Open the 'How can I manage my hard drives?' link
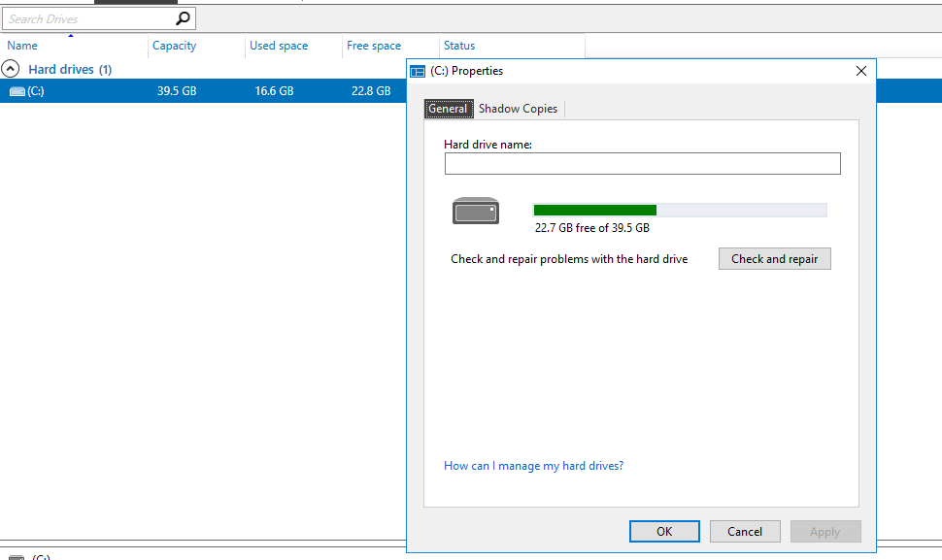 tap(533, 466)
